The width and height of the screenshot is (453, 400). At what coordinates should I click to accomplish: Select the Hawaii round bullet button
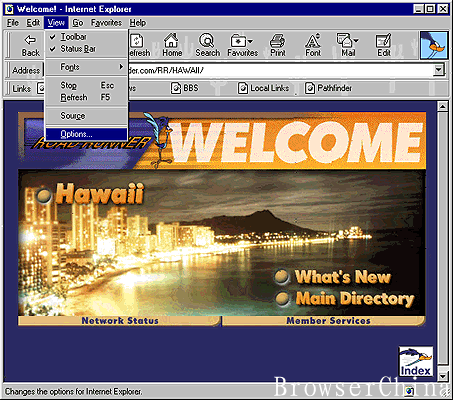tap(44, 195)
